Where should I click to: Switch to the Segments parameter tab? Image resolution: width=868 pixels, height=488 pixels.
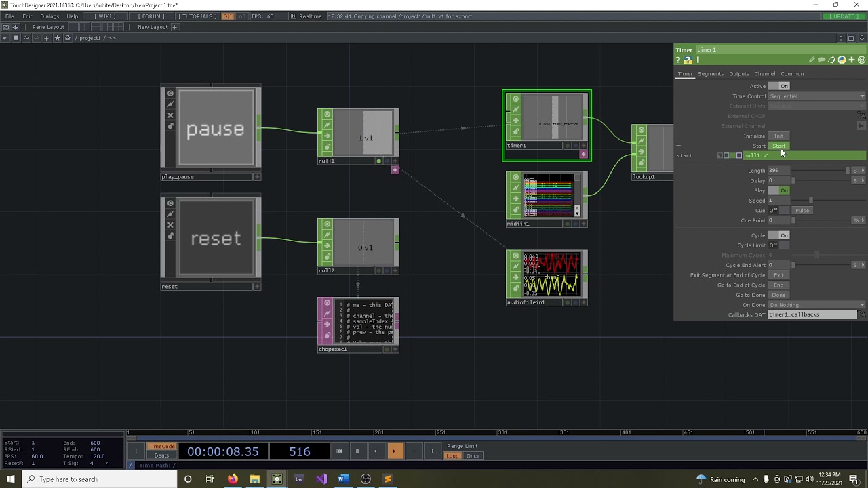[x=711, y=74]
